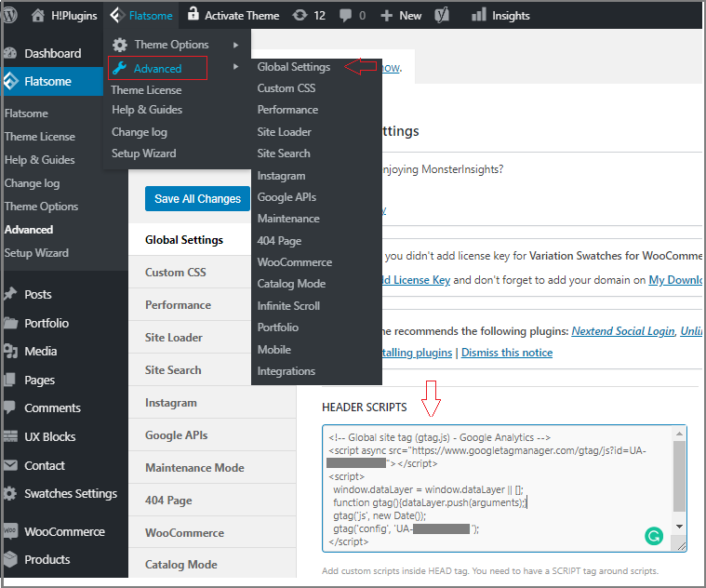The height and width of the screenshot is (588, 706).
Task: Click the textarea scrollbar up arrow
Action: coord(679,434)
